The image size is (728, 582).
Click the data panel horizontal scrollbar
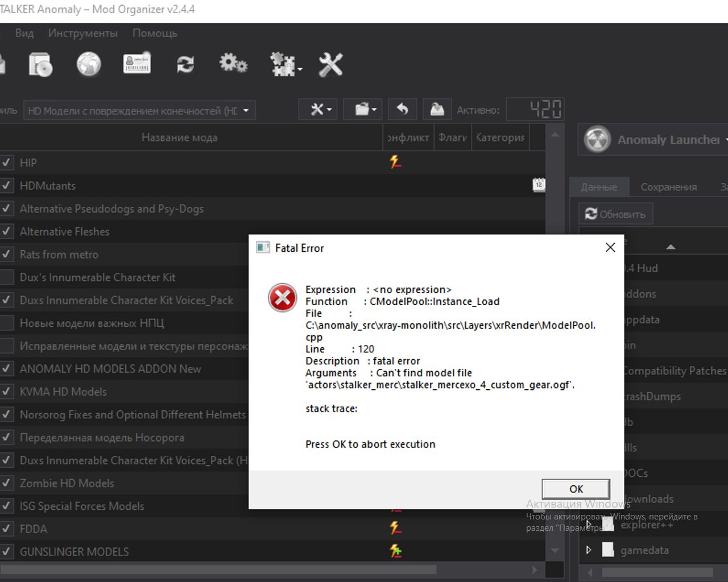point(657,572)
